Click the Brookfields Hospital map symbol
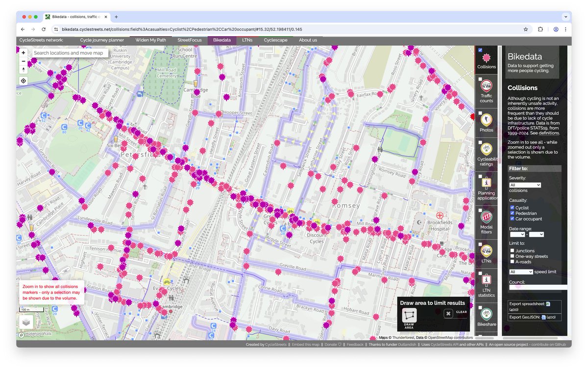588x369 pixels. 440,215
